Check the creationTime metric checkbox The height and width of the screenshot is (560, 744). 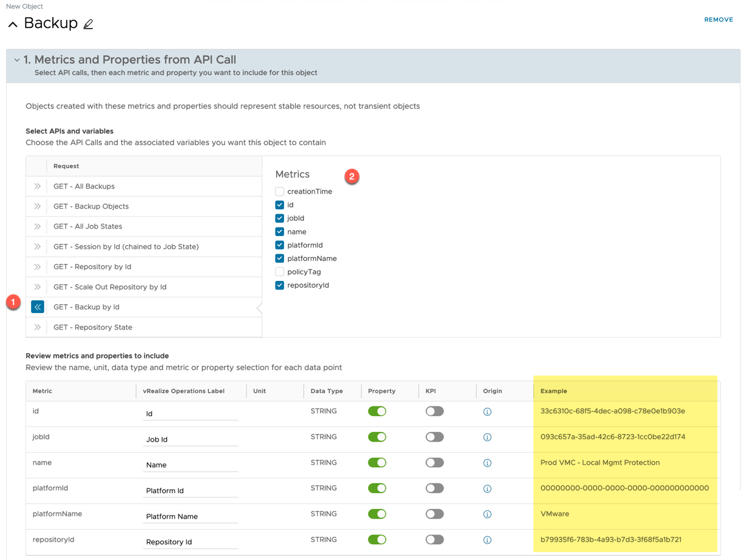tap(279, 191)
